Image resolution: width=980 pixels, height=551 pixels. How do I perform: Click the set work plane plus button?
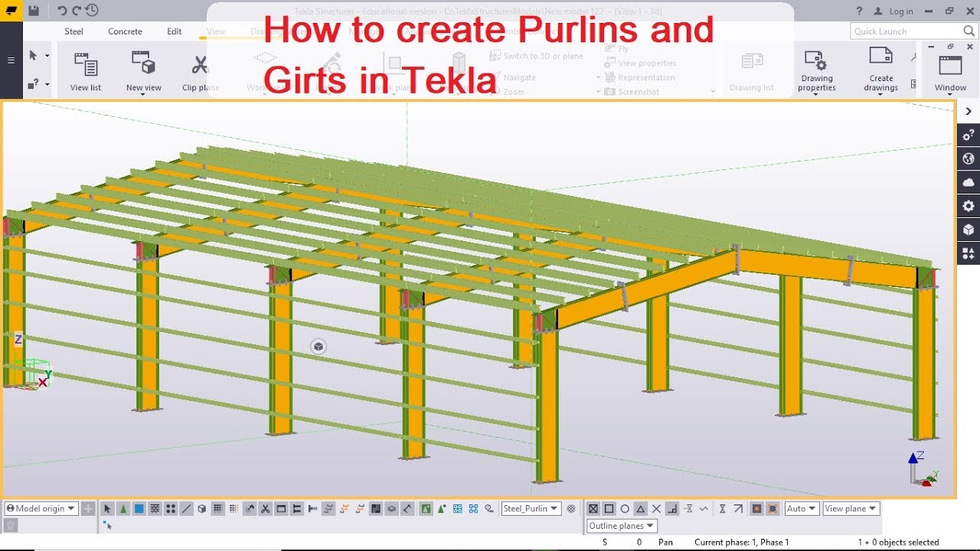tap(88, 508)
